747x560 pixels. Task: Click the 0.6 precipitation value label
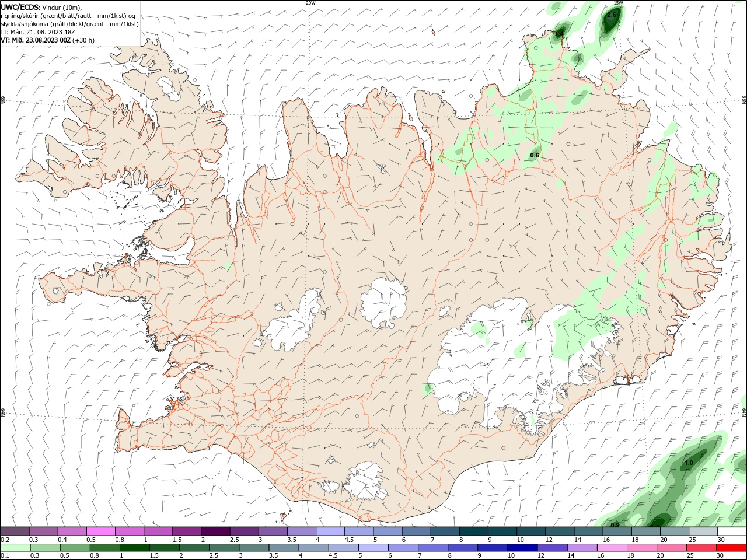[534, 155]
